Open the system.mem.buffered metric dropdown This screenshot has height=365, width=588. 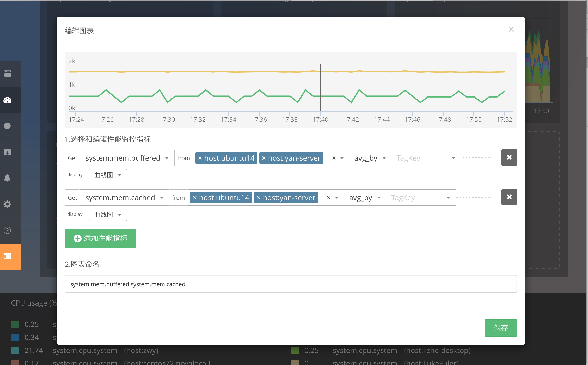coord(127,158)
